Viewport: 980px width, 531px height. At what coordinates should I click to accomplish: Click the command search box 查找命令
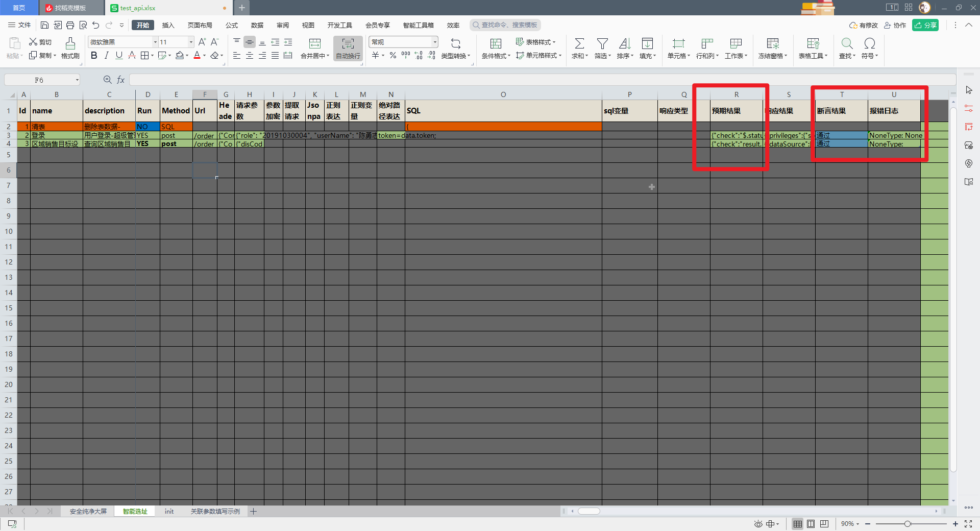505,25
